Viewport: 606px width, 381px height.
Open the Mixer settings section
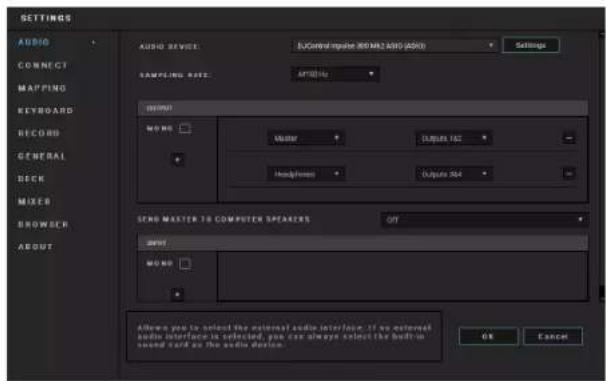click(34, 202)
